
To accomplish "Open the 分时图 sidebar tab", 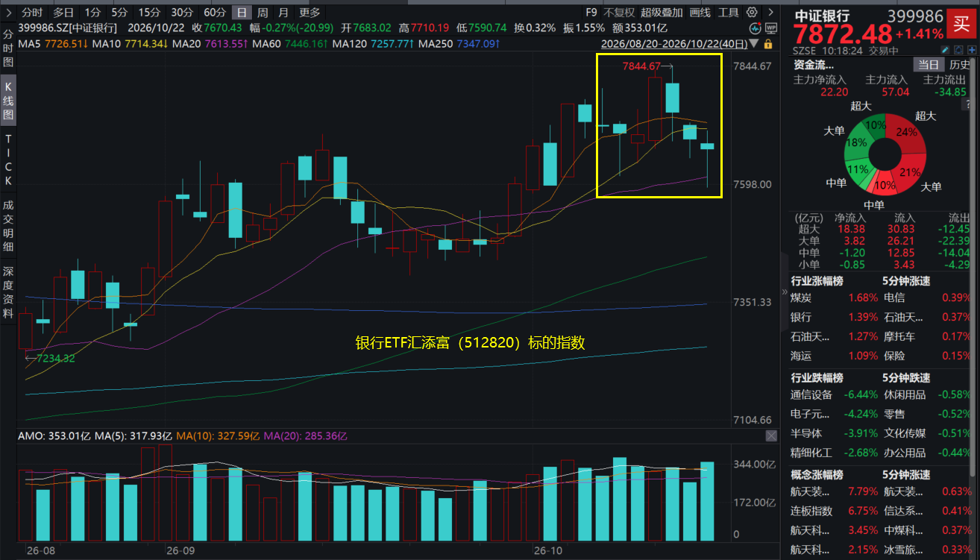I will click(x=8, y=49).
